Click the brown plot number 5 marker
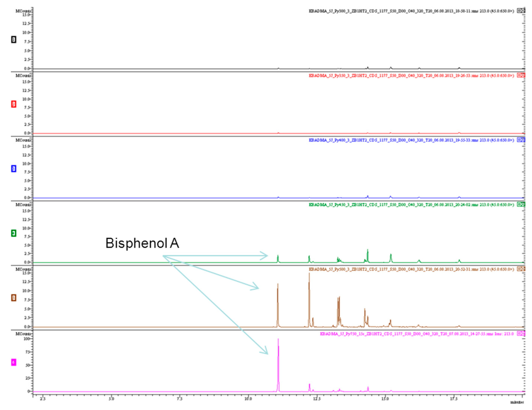The image size is (532, 410). [14, 298]
